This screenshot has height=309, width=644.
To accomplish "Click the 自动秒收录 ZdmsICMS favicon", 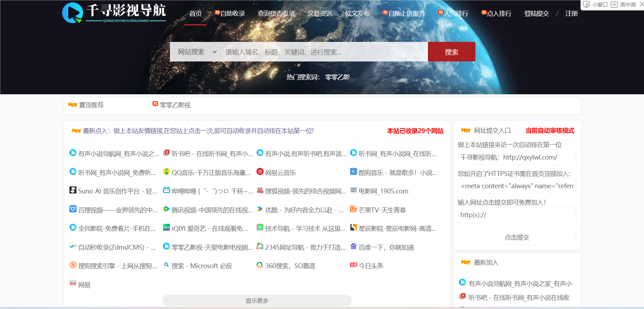I will [73, 247].
